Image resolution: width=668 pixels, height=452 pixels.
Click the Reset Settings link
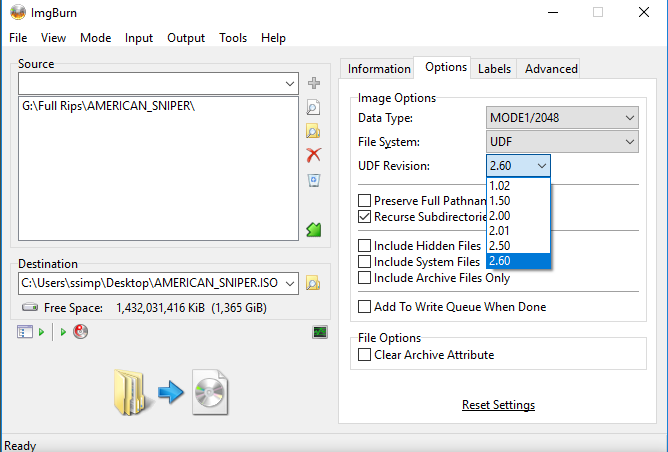(x=498, y=405)
